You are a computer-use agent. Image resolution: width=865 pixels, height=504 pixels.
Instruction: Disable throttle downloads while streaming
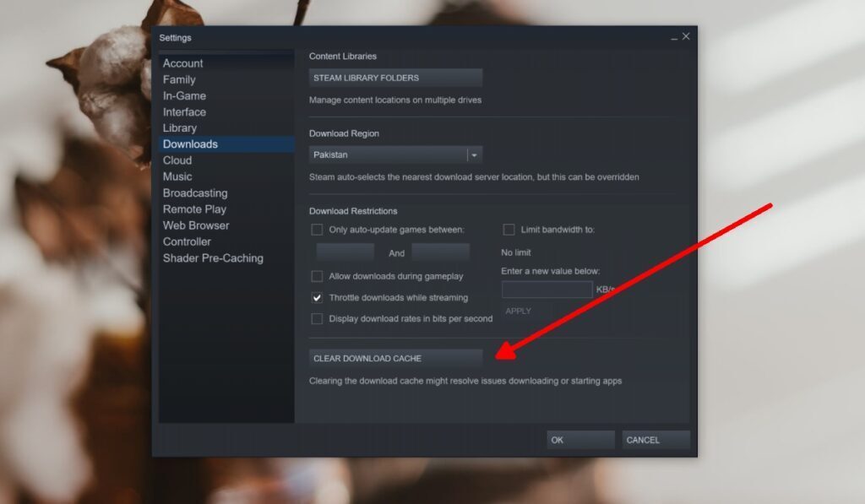click(318, 297)
